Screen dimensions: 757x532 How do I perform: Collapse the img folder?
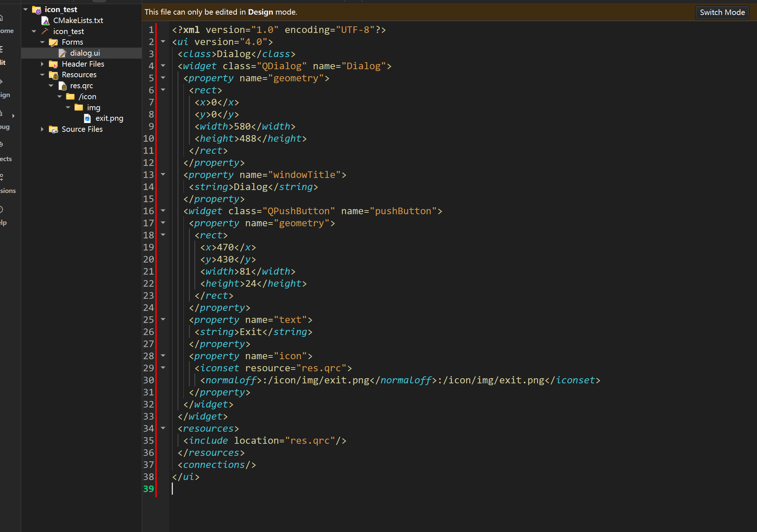[68, 107]
